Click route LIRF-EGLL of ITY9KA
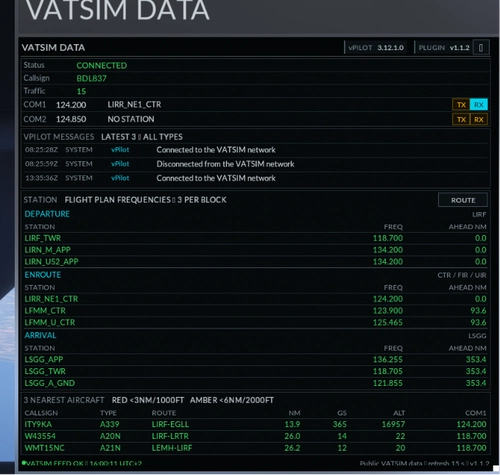The image size is (500, 475). point(170,424)
